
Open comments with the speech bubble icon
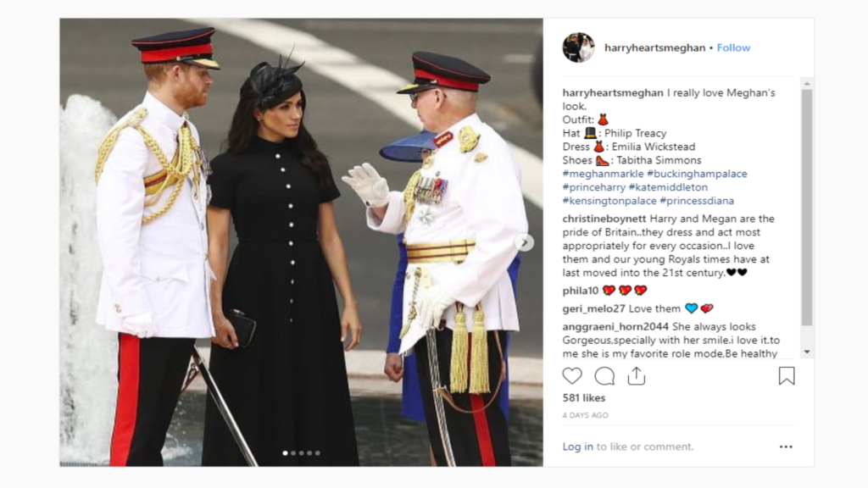pyautogui.click(x=604, y=376)
